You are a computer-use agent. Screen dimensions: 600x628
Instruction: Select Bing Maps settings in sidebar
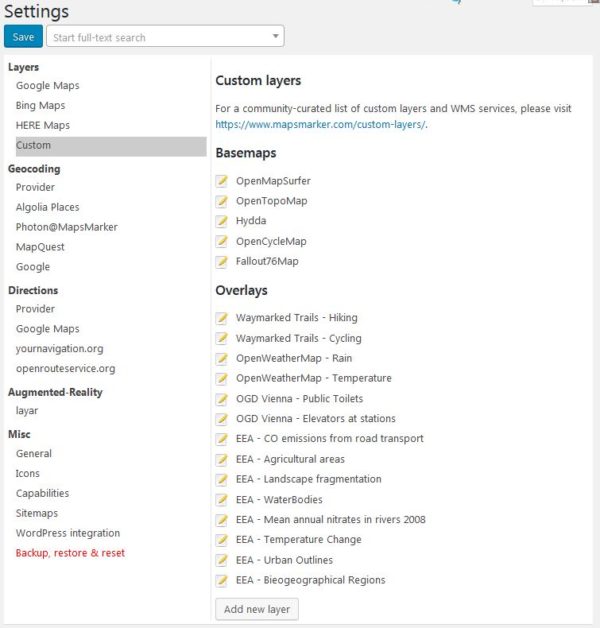tap(40, 106)
